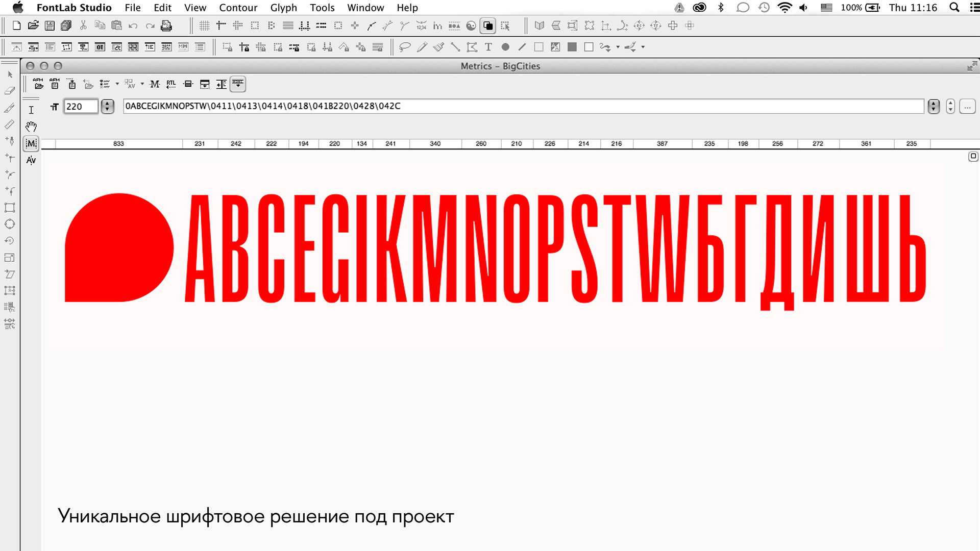Select the Kerning mode AV tool
The image size is (980, 551).
click(31, 160)
